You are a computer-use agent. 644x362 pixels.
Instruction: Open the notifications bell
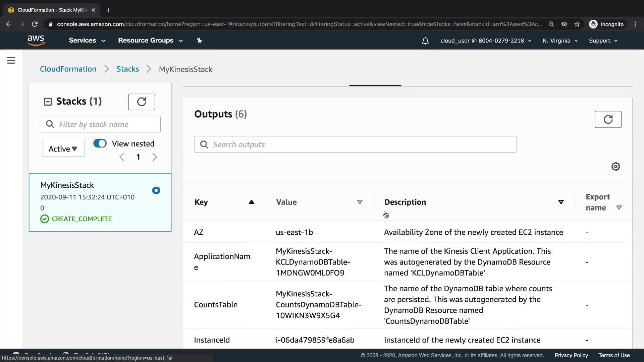click(x=425, y=41)
